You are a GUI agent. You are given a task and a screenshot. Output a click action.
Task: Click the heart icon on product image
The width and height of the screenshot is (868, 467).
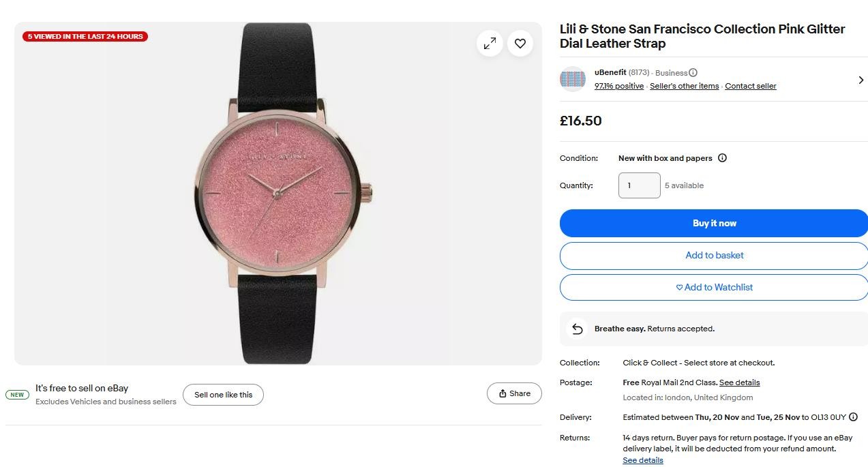point(520,44)
